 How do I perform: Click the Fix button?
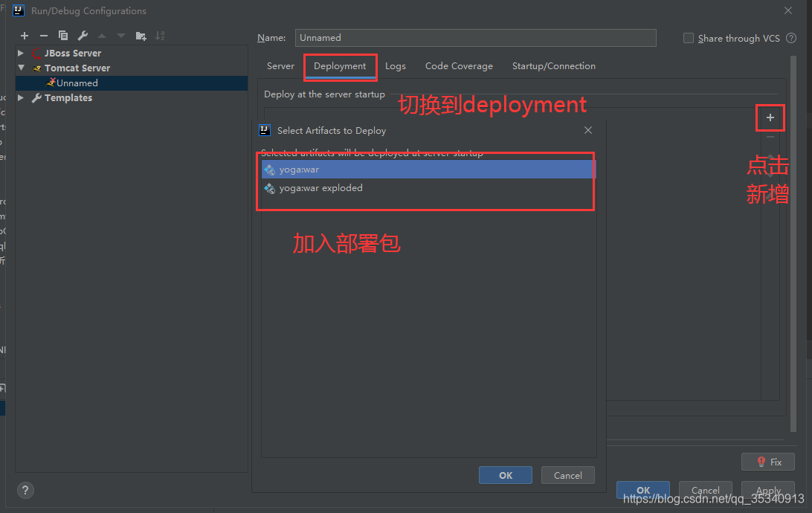click(x=768, y=462)
